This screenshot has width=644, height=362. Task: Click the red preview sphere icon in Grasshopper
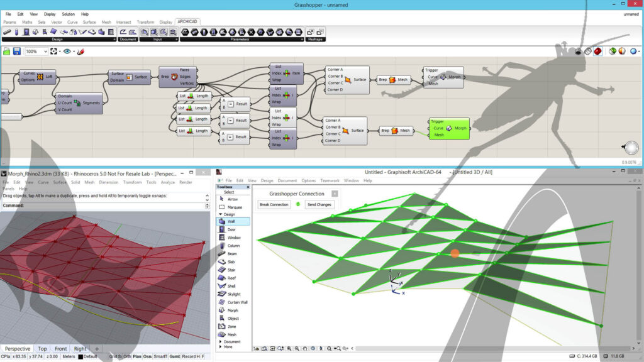(x=597, y=52)
